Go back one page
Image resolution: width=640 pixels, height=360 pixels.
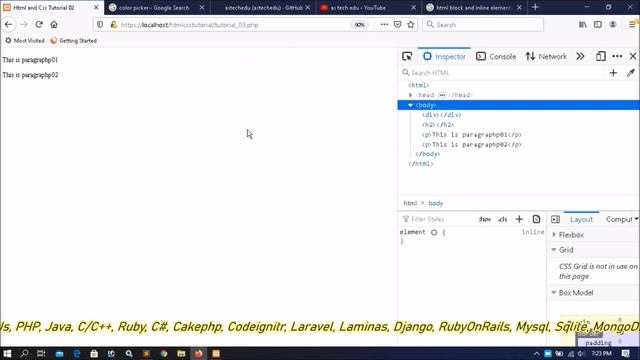[x=9, y=24]
